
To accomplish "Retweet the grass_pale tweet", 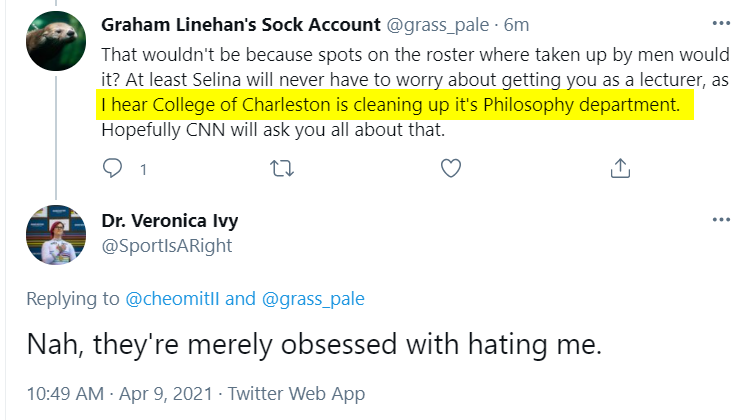I will point(282,169).
